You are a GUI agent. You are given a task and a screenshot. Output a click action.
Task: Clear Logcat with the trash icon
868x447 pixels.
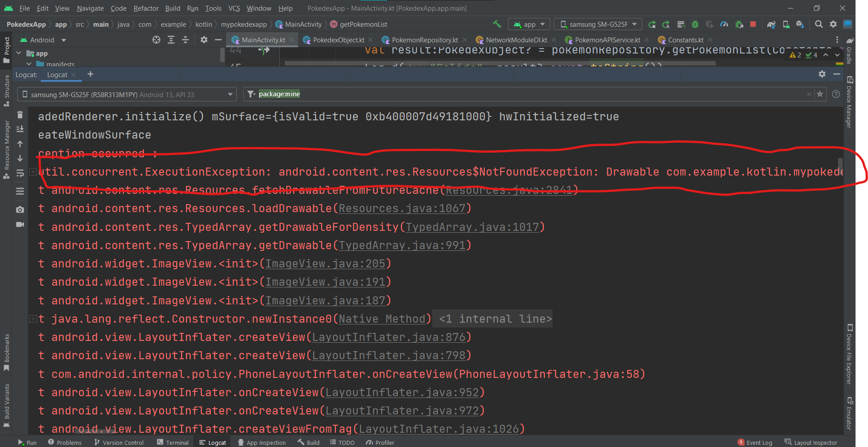click(x=20, y=115)
